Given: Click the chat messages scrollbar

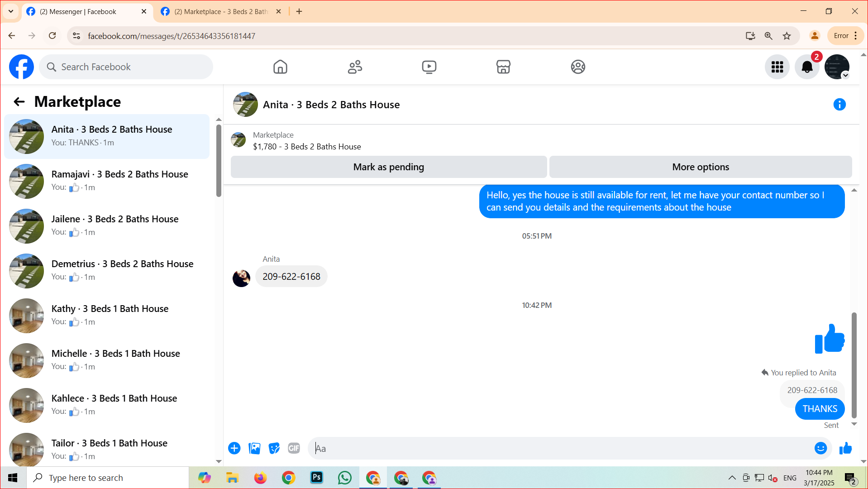Looking at the screenshot, I should click(854, 365).
